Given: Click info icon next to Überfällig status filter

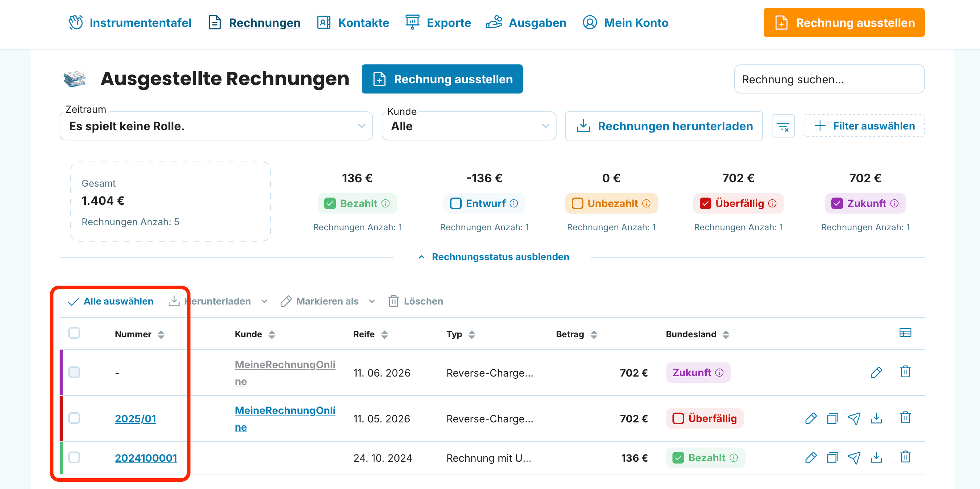Looking at the screenshot, I should (772, 203).
